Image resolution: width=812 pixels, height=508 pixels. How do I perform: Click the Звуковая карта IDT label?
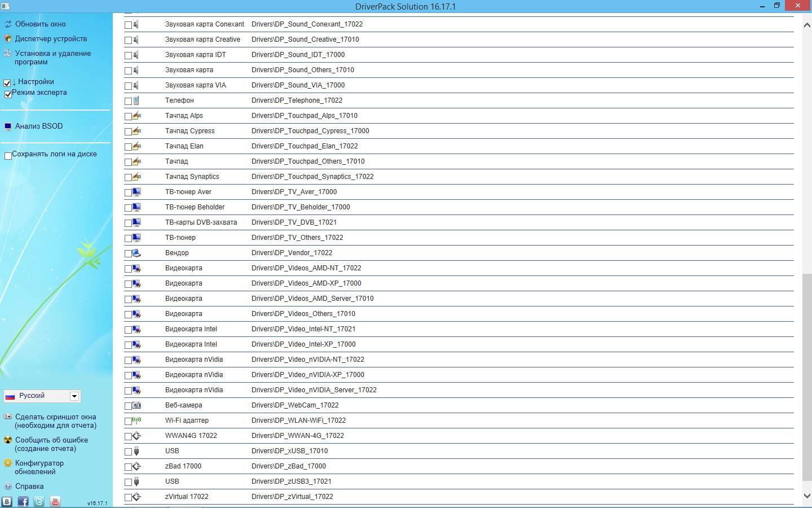pyautogui.click(x=195, y=55)
